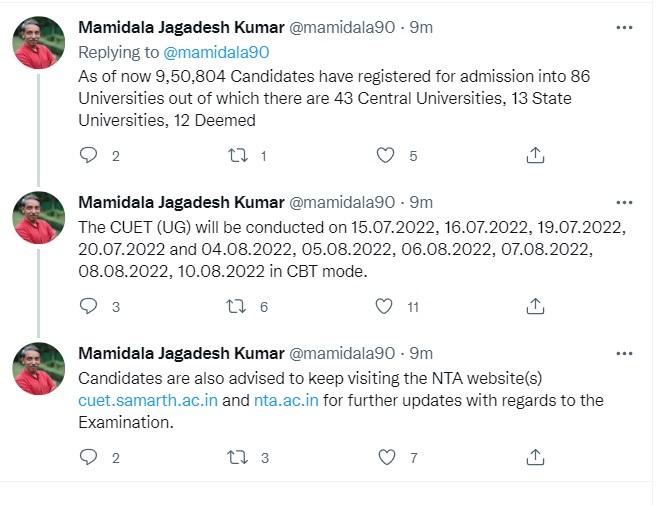
Task: Reply to the 9,50,804 candidates tweet
Action: [x=89, y=155]
